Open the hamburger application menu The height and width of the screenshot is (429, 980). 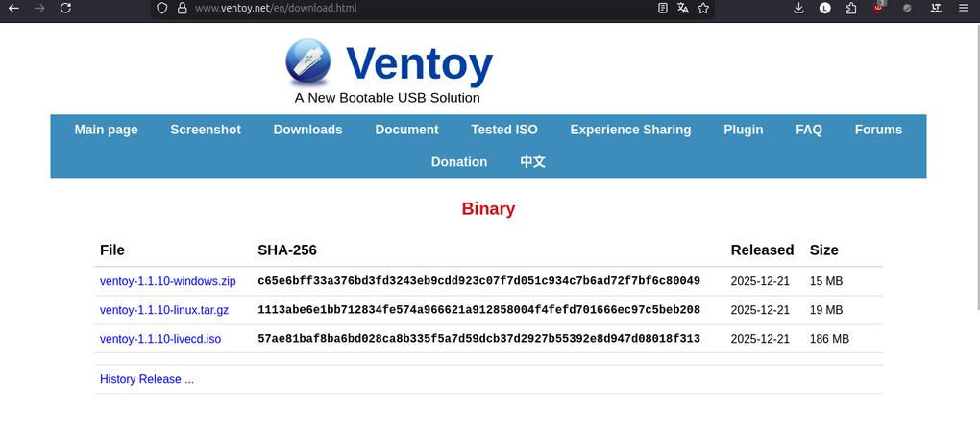click(x=963, y=8)
